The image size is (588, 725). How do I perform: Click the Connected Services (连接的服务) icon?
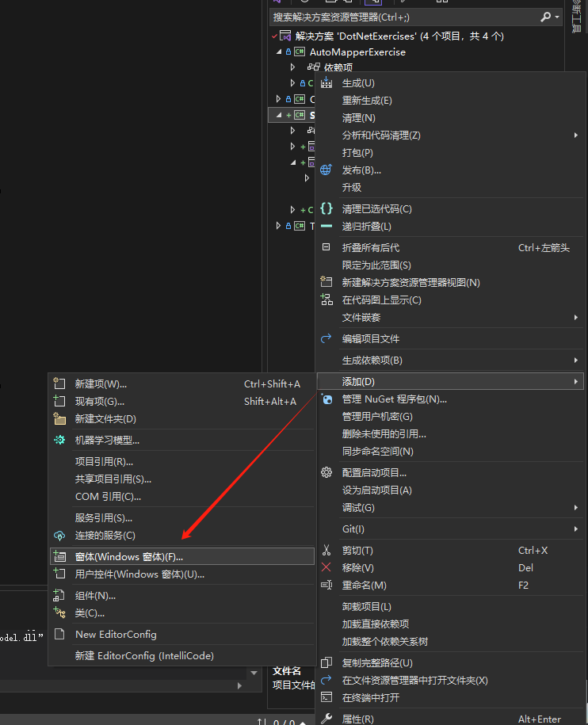point(59,536)
